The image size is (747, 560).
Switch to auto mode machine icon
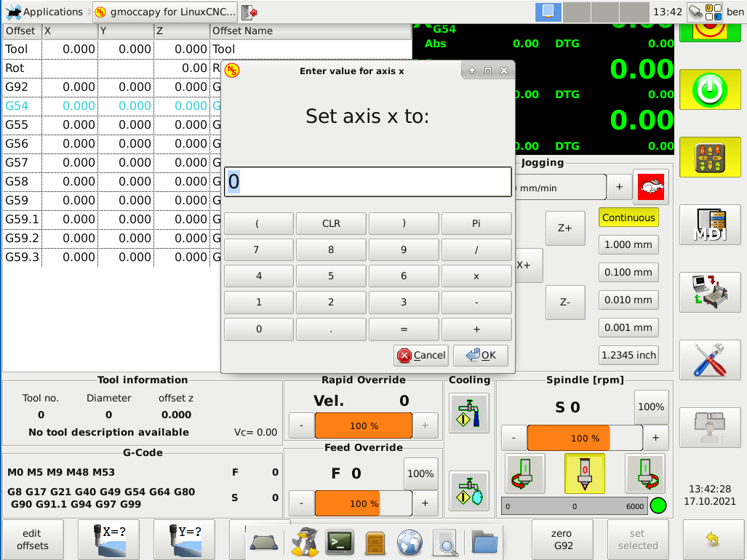pos(710,292)
